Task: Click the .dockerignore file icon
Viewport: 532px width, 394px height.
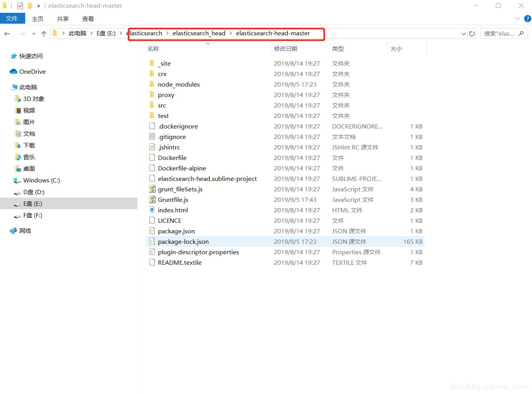Action: coord(152,126)
